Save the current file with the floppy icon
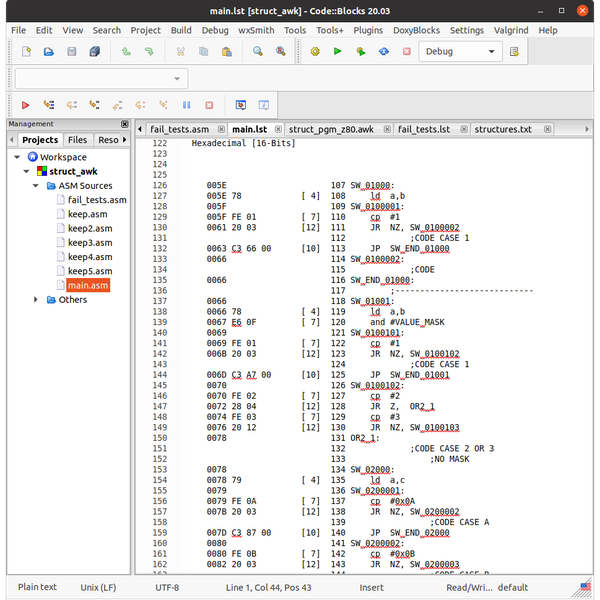 tap(72, 51)
